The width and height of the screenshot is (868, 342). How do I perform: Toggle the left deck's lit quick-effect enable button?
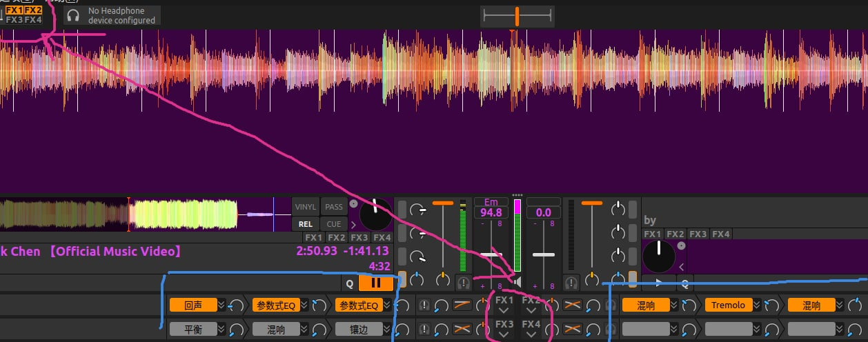tap(402, 280)
